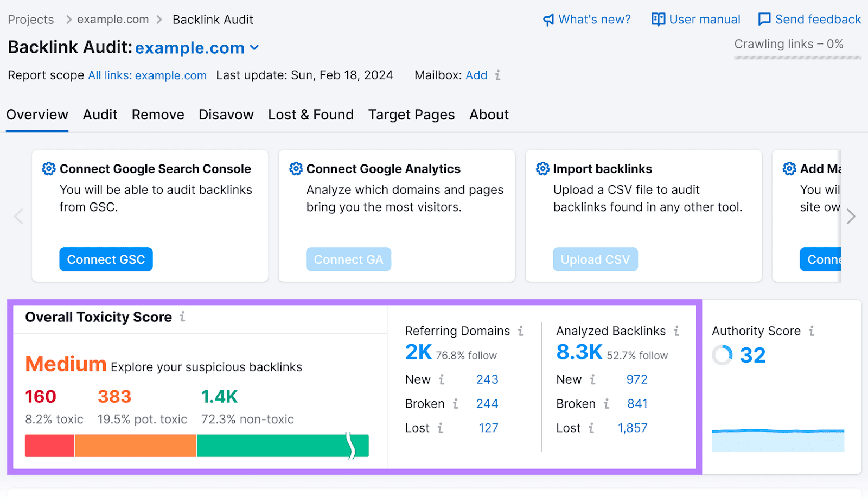Image resolution: width=868 pixels, height=501 pixels.
Task: Click the example.com breadcrumb link
Action: pyautogui.click(x=113, y=19)
